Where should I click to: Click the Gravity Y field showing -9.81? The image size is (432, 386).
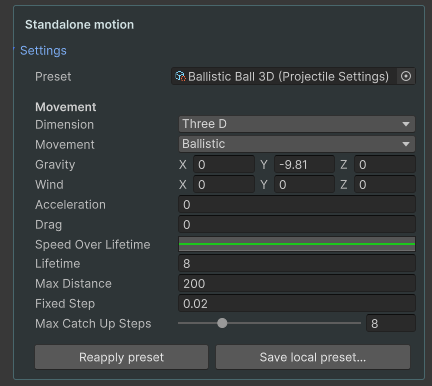coord(304,164)
